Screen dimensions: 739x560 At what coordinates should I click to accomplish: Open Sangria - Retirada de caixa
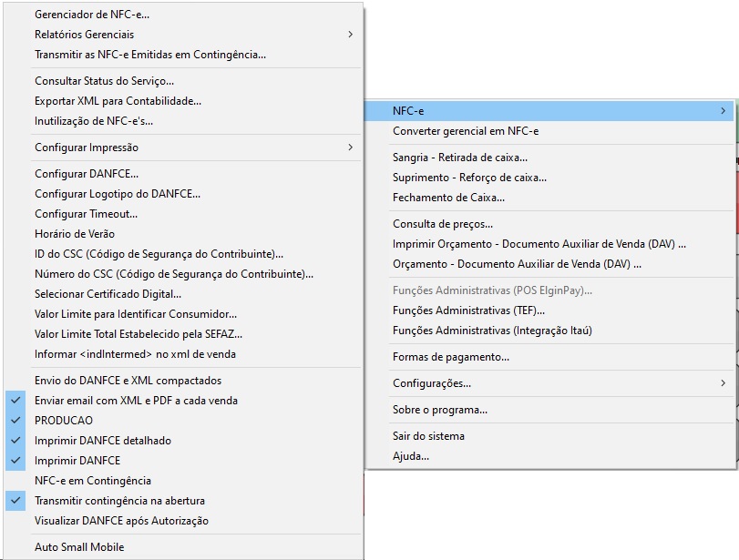pyautogui.click(x=460, y=158)
